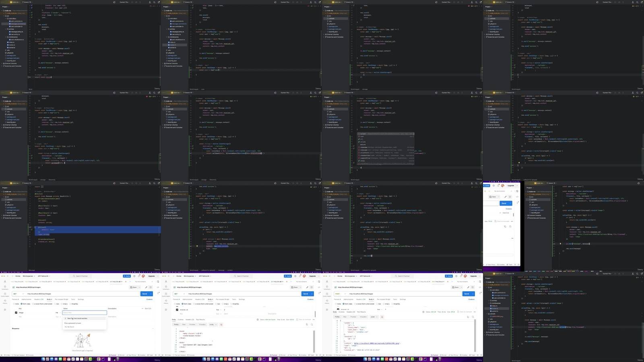Click Send in the Postman window with the file picker open
644x362 pixels.
point(144,294)
